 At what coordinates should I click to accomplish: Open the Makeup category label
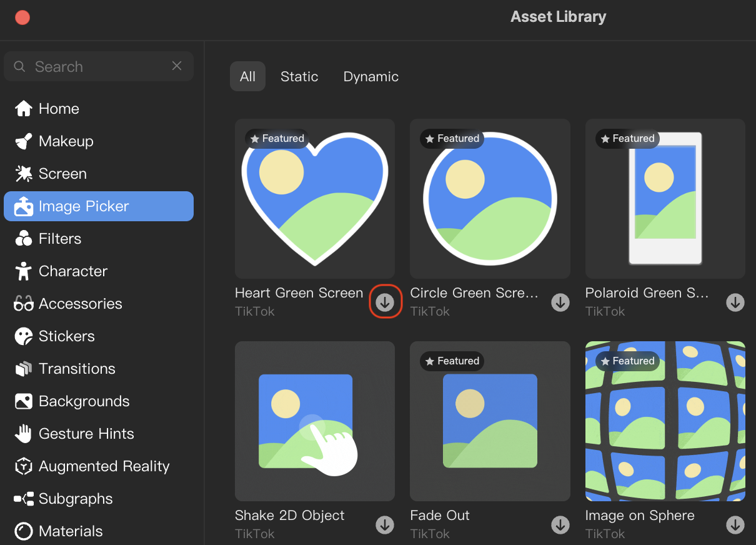(x=66, y=141)
